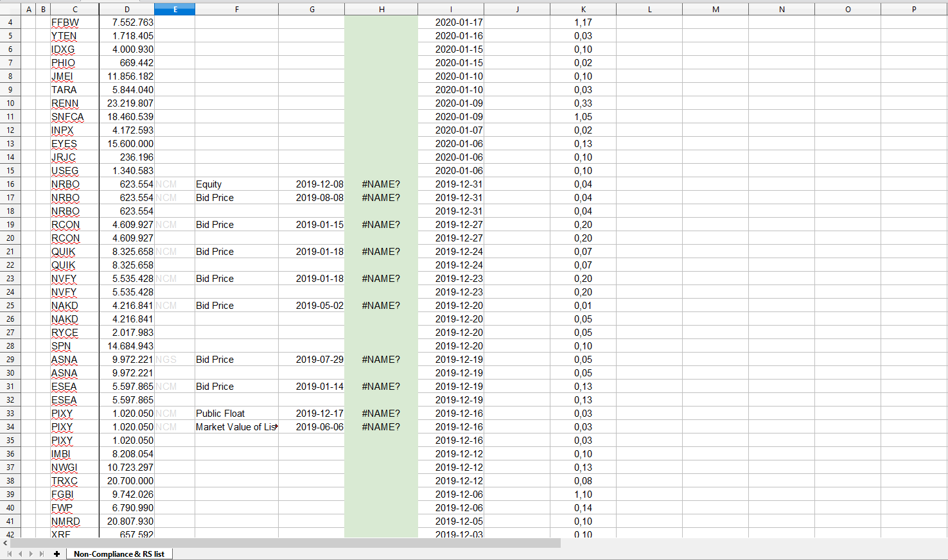Select the 1,17 value in column K

pyautogui.click(x=583, y=22)
